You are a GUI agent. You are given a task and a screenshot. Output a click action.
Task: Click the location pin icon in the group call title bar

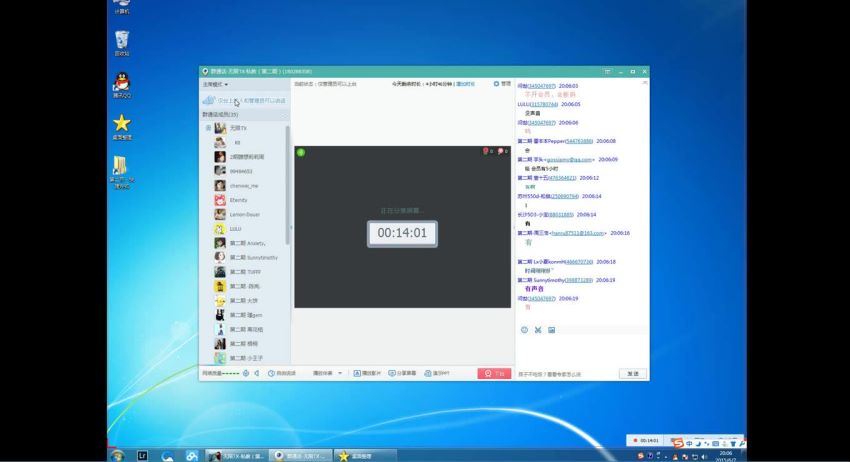(205, 72)
